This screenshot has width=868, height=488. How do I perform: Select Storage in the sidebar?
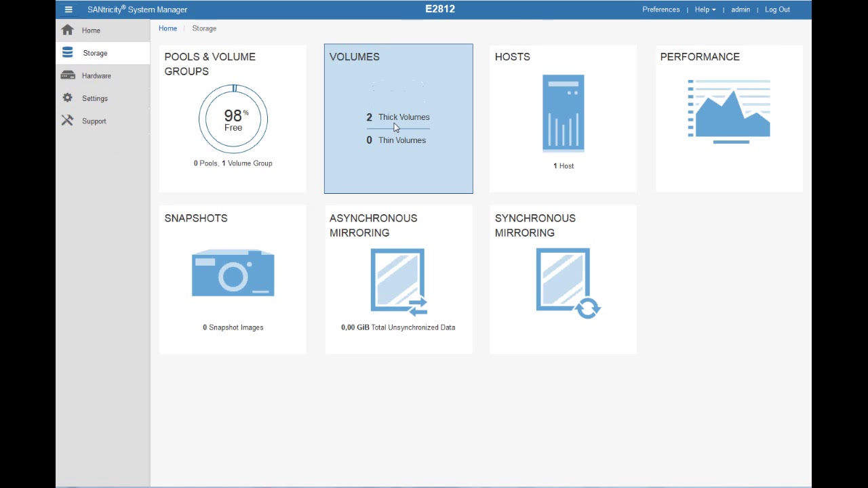click(x=103, y=53)
